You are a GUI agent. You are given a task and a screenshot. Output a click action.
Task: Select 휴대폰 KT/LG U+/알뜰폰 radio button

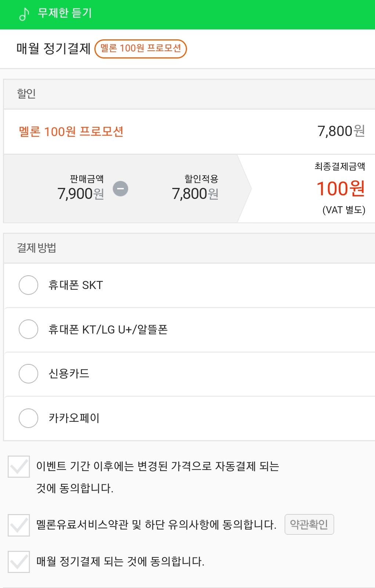29,329
